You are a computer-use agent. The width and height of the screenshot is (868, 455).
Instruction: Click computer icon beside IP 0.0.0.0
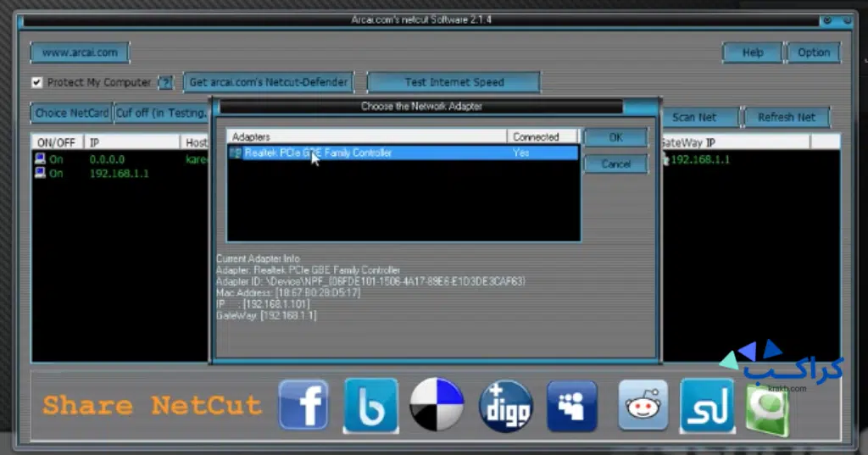40,158
